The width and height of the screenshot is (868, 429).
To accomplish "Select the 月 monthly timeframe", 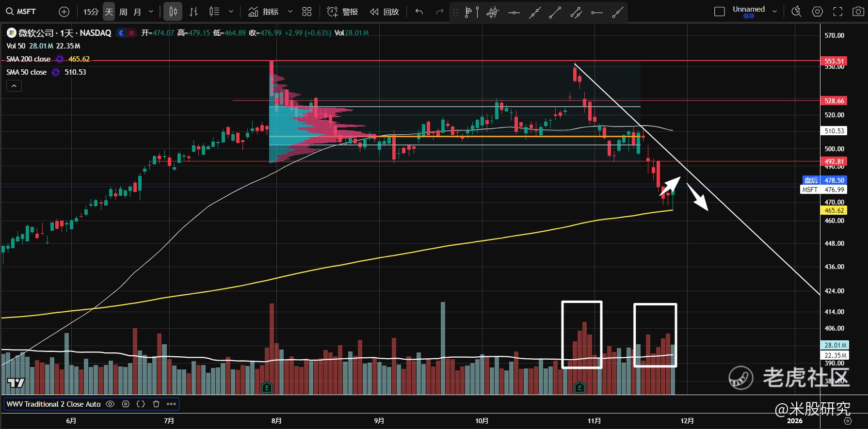I will coord(138,12).
